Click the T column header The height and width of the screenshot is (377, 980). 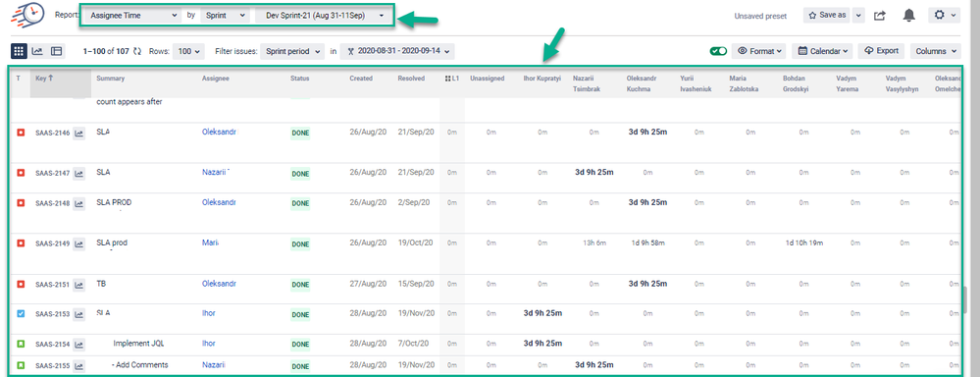[x=19, y=79]
